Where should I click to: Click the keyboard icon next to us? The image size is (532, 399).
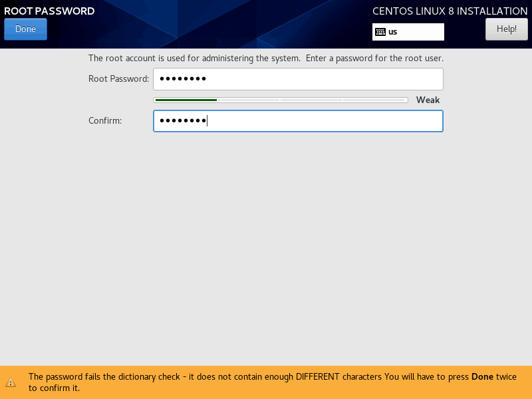[380, 32]
